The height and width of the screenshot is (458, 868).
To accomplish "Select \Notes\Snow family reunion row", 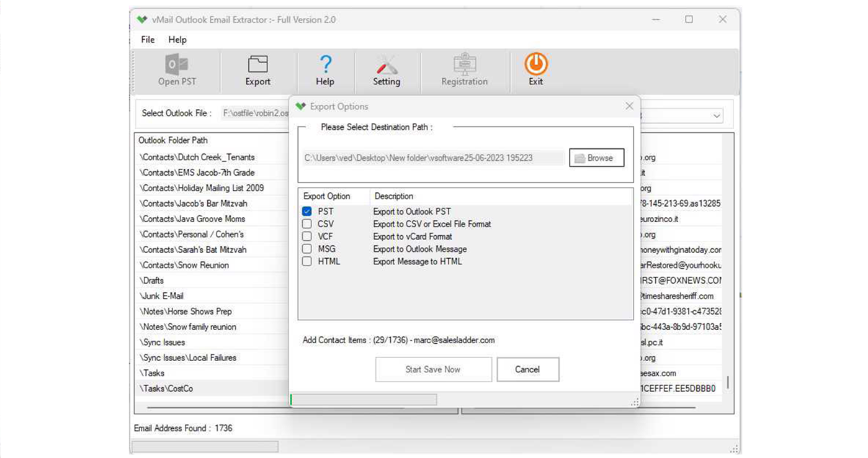I will [x=212, y=327].
